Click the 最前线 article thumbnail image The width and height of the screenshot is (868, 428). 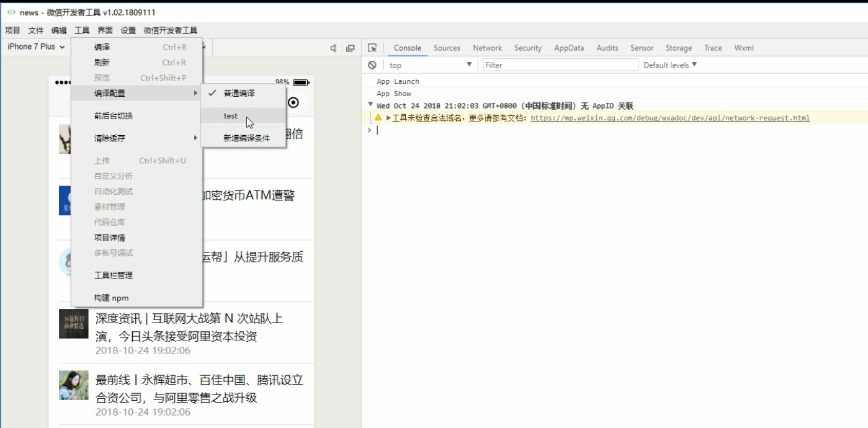(74, 385)
